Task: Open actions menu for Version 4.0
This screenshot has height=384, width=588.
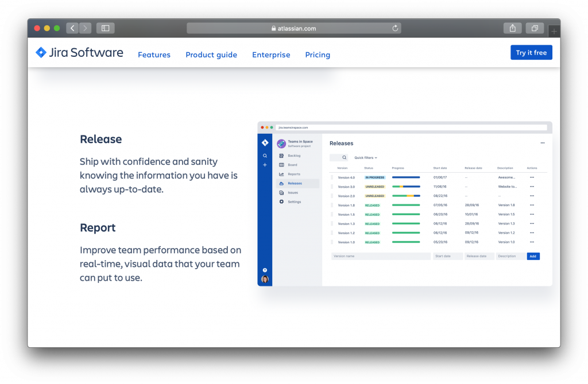Action: [532, 177]
